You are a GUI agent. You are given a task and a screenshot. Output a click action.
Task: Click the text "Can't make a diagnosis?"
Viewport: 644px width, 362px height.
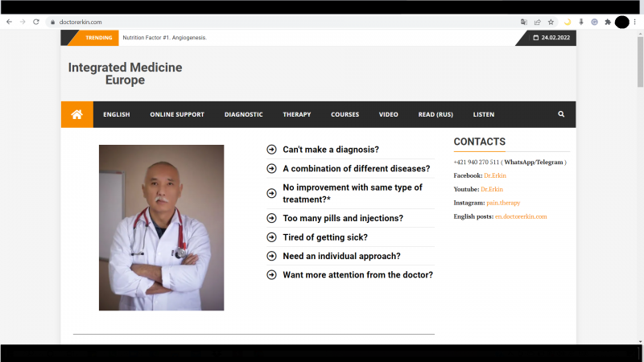tap(331, 150)
